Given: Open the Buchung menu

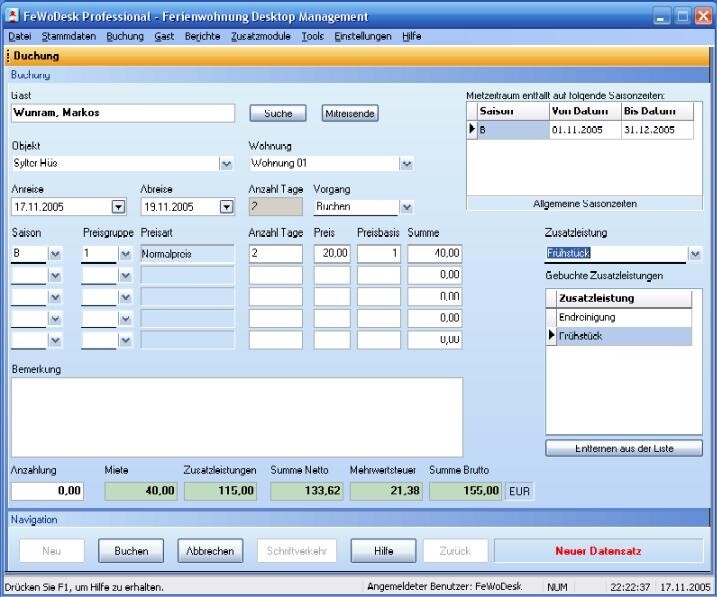Looking at the screenshot, I should click(x=125, y=37).
